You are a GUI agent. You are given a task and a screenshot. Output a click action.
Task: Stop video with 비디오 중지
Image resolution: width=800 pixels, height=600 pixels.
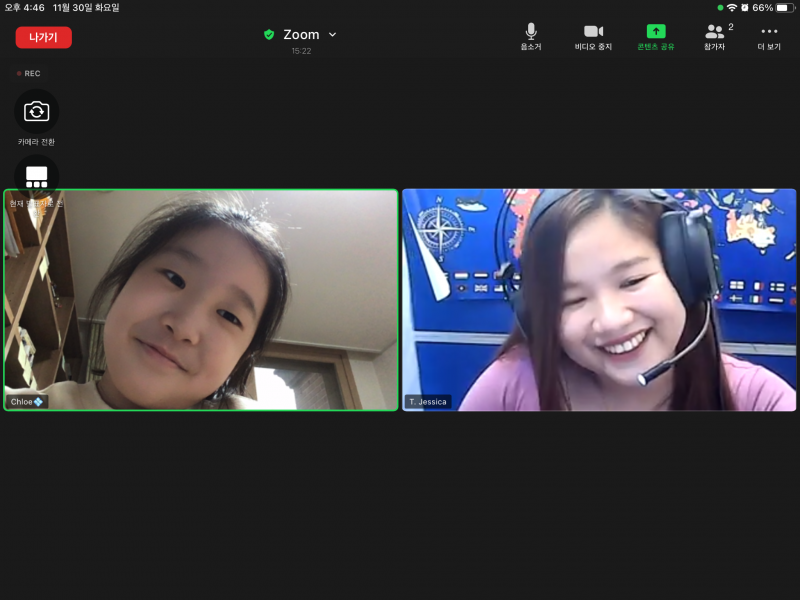coord(593,35)
